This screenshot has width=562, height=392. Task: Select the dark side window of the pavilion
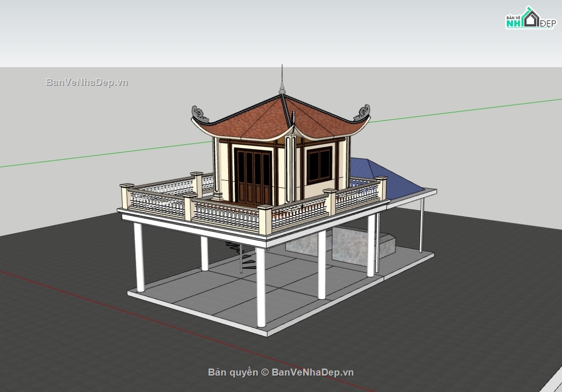click(319, 164)
